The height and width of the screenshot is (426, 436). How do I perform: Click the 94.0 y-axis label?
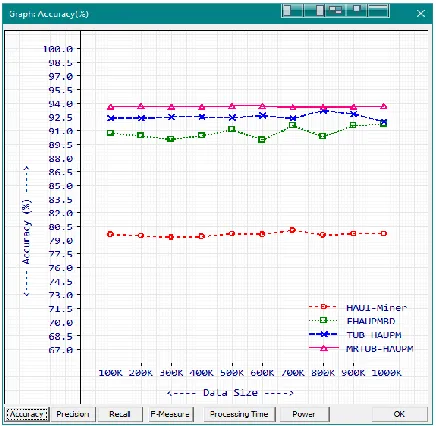tap(61, 104)
